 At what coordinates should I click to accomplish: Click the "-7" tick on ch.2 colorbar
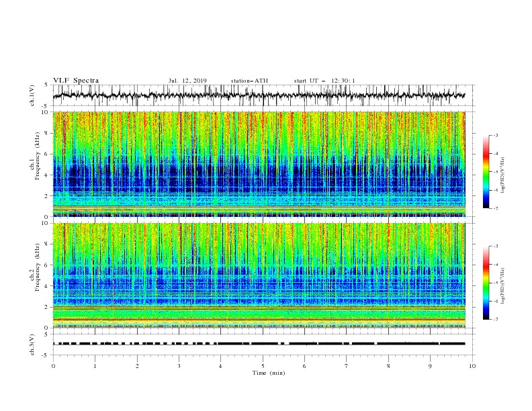[496, 320]
